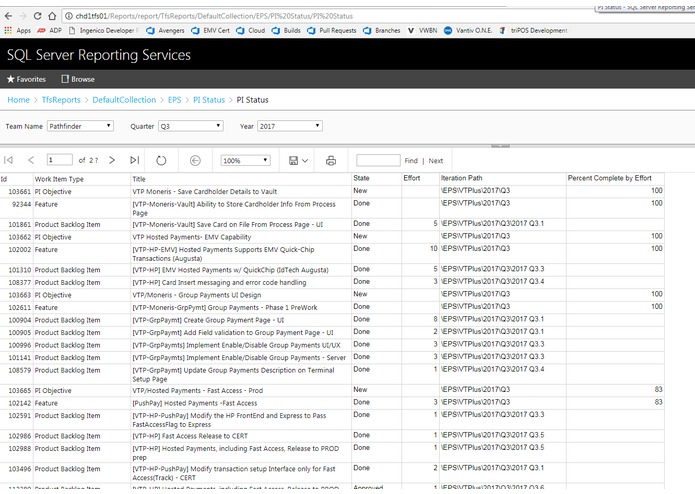Refresh the report with the circular arrow

pyautogui.click(x=161, y=160)
